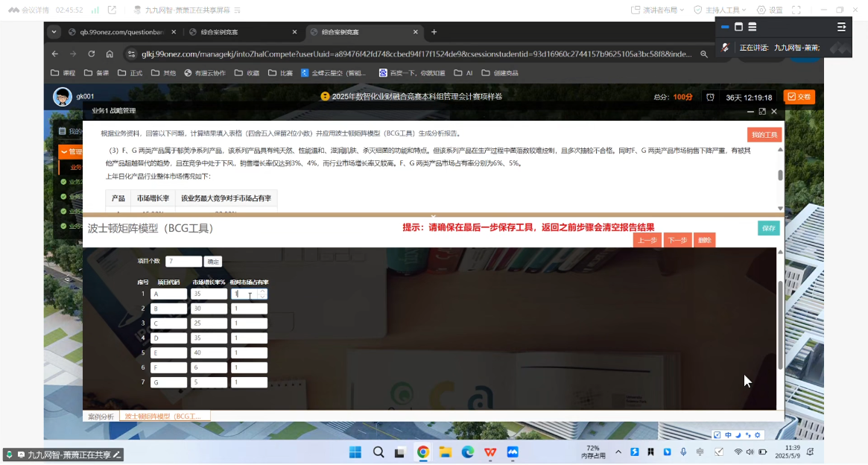
Task: Click the stepper on row 1 market share
Action: coord(262,294)
